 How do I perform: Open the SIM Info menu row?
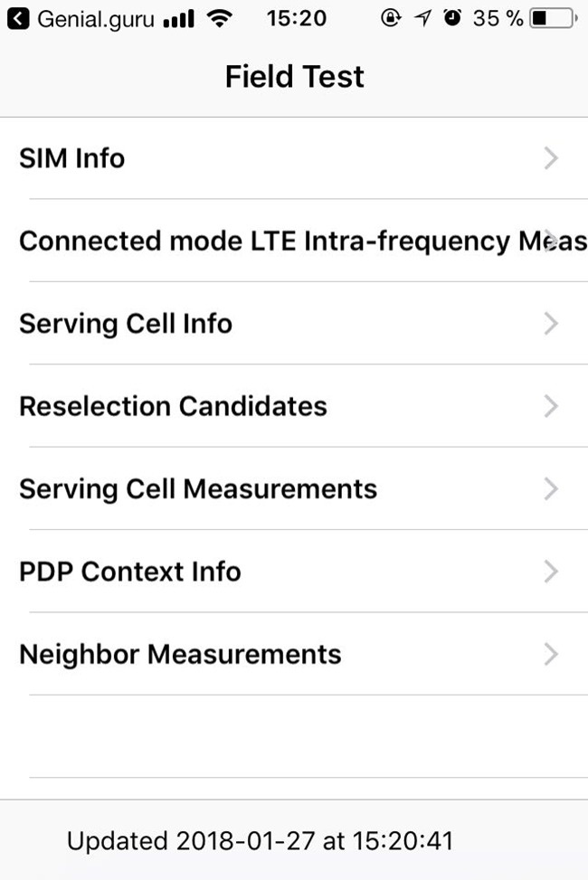(x=294, y=158)
